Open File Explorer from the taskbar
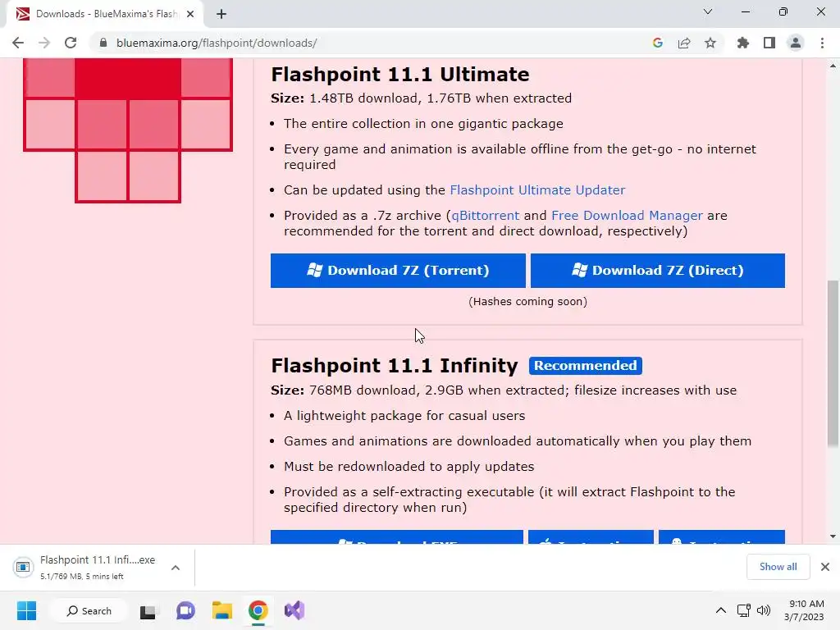The width and height of the screenshot is (840, 630). (221, 610)
